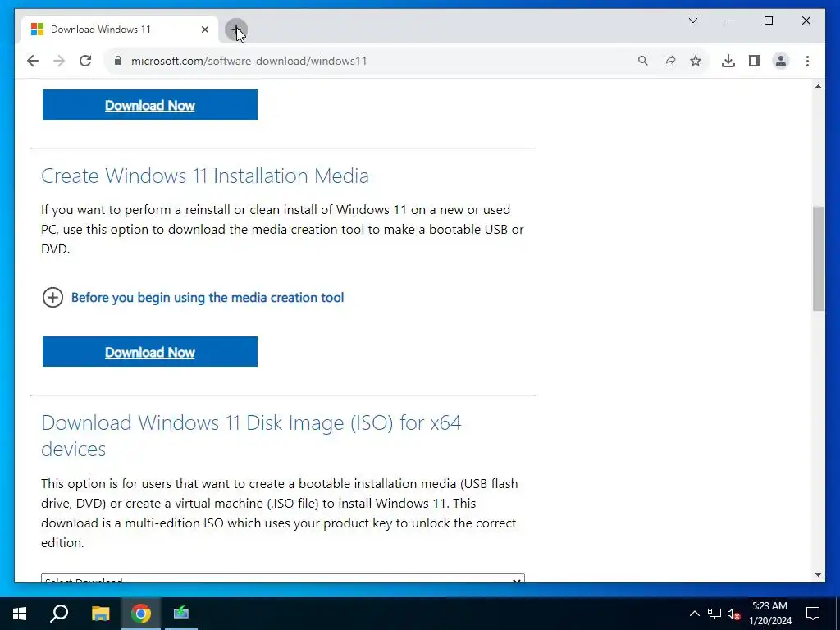Maximize the Chrome window
Image resolution: width=840 pixels, height=630 pixels.
(768, 21)
